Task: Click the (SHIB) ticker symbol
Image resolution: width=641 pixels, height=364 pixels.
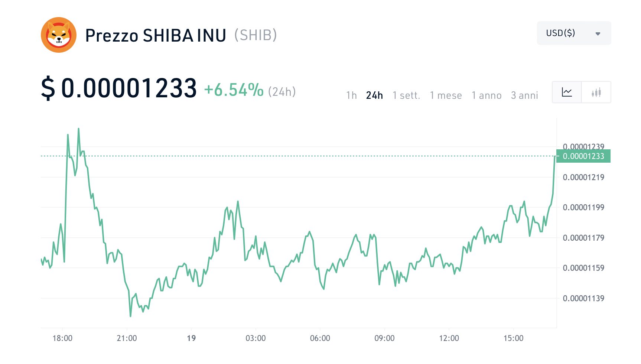Action: coord(256,35)
